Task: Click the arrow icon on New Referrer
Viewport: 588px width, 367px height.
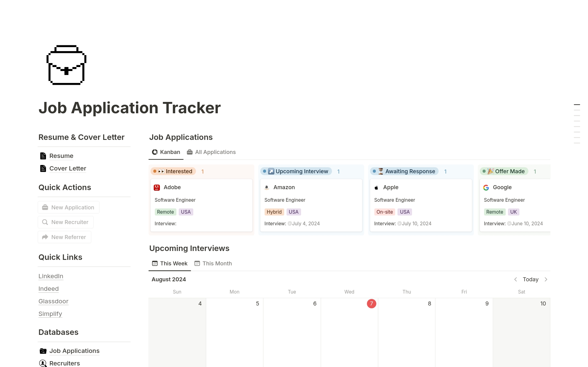Action: pos(45,237)
